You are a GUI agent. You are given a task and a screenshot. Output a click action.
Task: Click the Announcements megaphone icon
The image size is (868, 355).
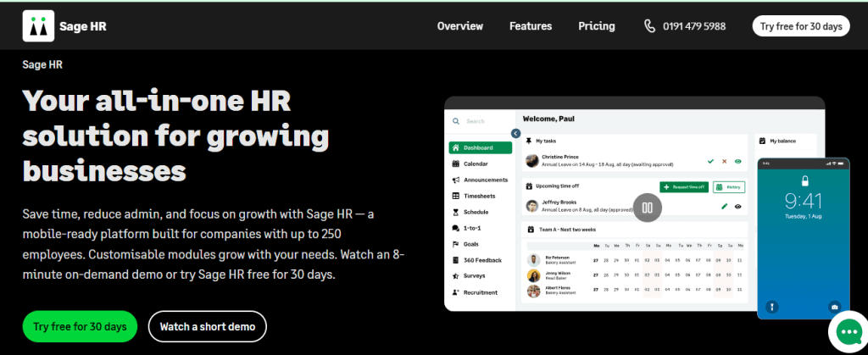pos(456,180)
